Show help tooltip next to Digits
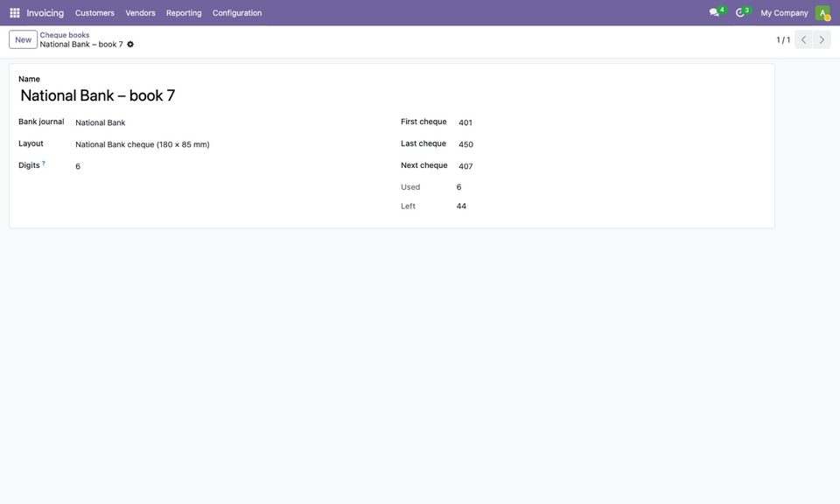This screenshot has width=840, height=504. pos(44,163)
